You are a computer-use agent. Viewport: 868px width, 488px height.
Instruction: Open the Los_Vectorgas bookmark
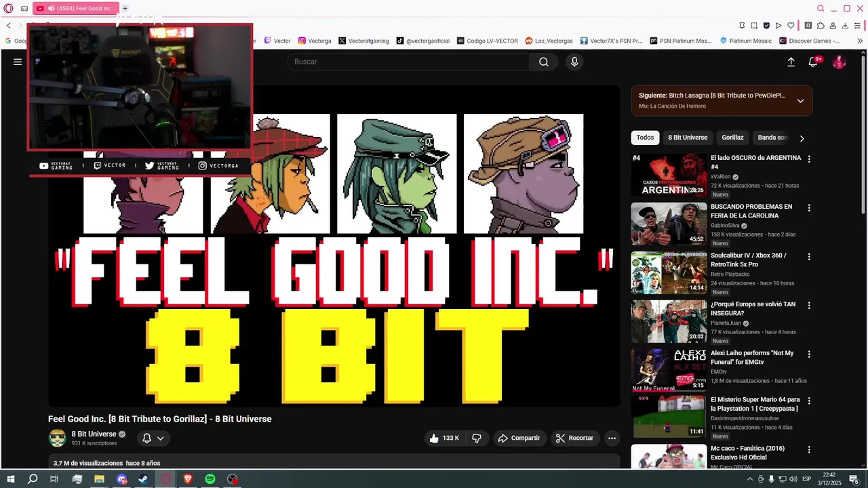tap(549, 41)
